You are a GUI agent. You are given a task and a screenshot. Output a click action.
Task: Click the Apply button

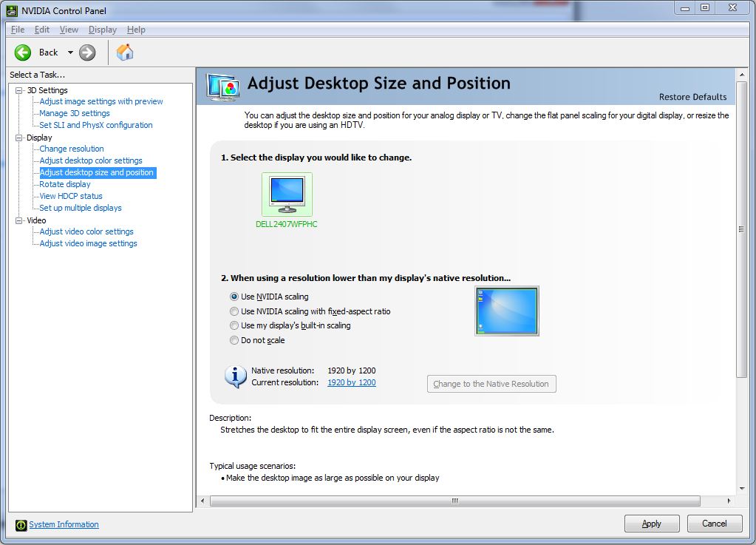[652, 524]
